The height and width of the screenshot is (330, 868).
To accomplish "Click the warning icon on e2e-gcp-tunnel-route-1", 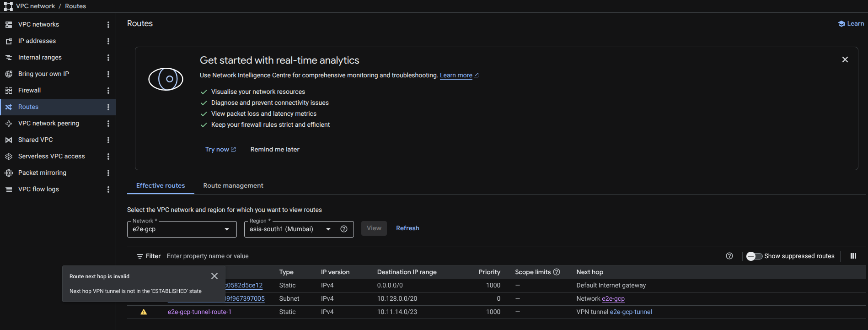I will coord(144,312).
